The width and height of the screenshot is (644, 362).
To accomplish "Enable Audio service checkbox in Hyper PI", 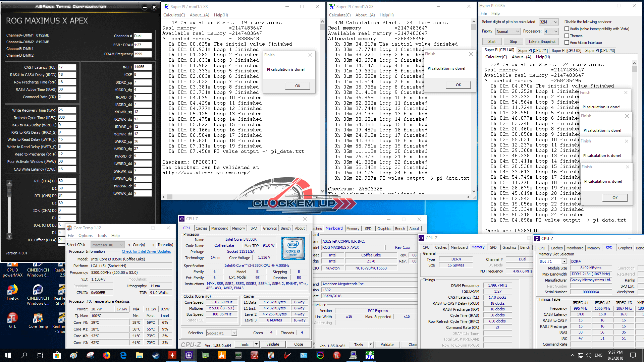I will coord(567,29).
